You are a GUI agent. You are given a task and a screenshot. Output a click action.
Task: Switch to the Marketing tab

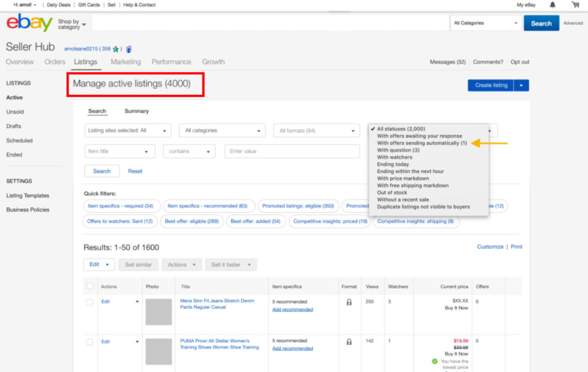coord(126,62)
